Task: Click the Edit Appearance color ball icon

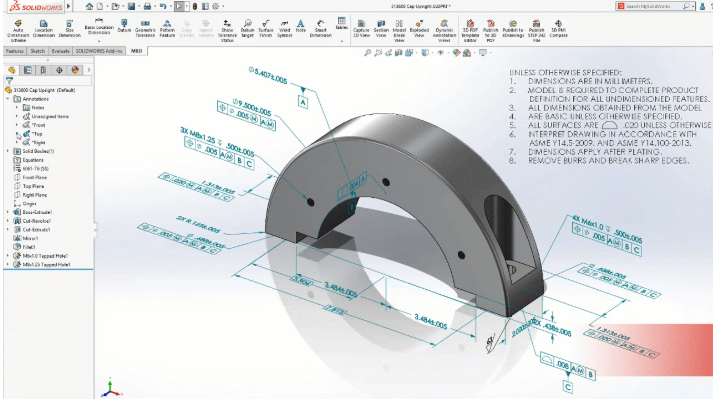Action: [457, 53]
